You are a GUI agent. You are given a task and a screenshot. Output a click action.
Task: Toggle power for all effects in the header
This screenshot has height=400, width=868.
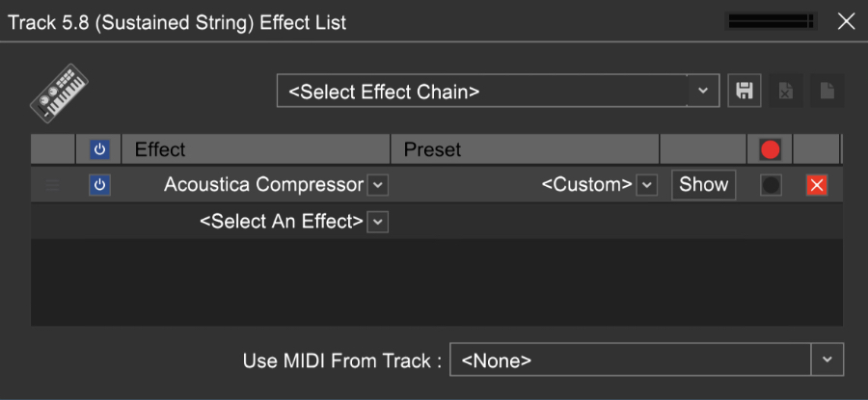(x=99, y=149)
